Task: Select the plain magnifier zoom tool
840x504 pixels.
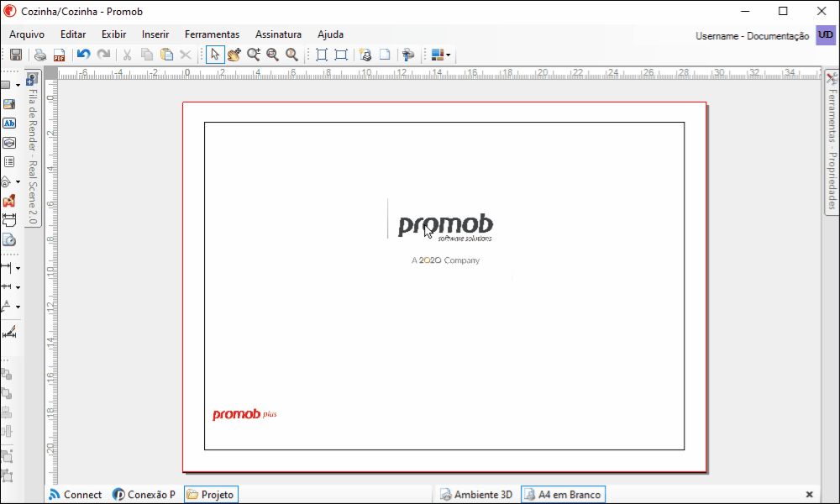Action: click(x=292, y=55)
